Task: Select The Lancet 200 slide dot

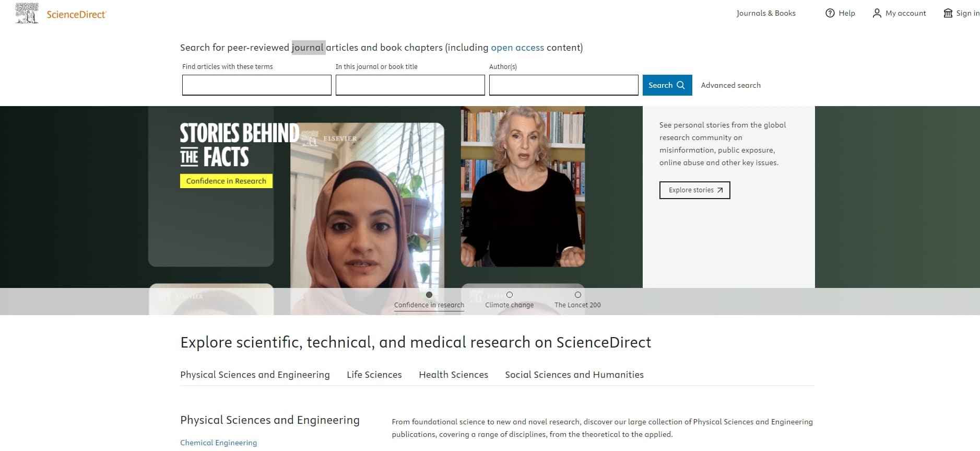Action: [578, 295]
